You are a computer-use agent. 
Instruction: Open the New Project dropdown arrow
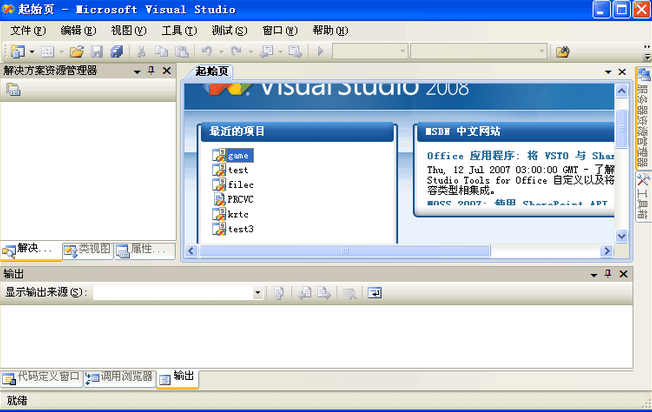click(32, 52)
